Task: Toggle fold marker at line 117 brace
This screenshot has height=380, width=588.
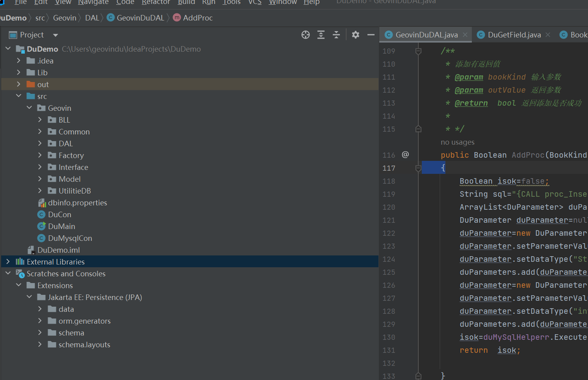Action: tap(418, 168)
